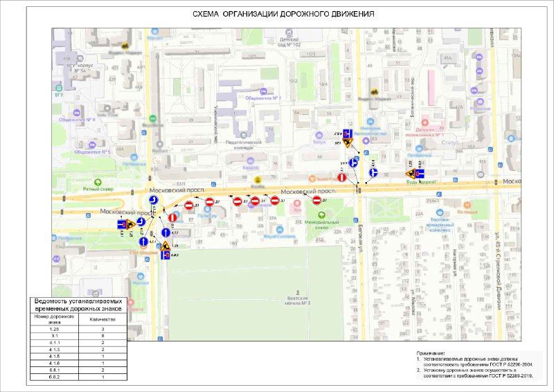Click the topmost turn-left sign on the roundabout

click(154, 200)
